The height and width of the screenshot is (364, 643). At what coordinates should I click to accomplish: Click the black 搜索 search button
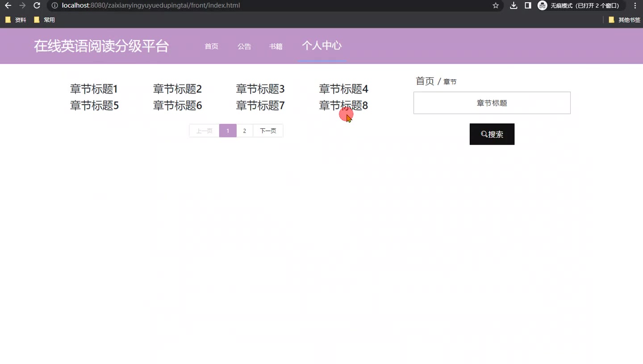[492, 134]
